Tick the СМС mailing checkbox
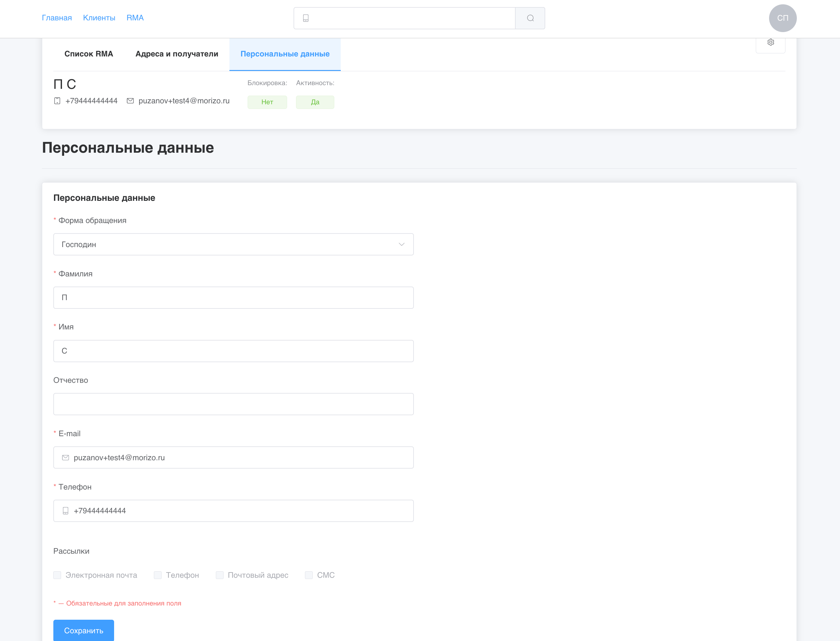 tap(309, 575)
